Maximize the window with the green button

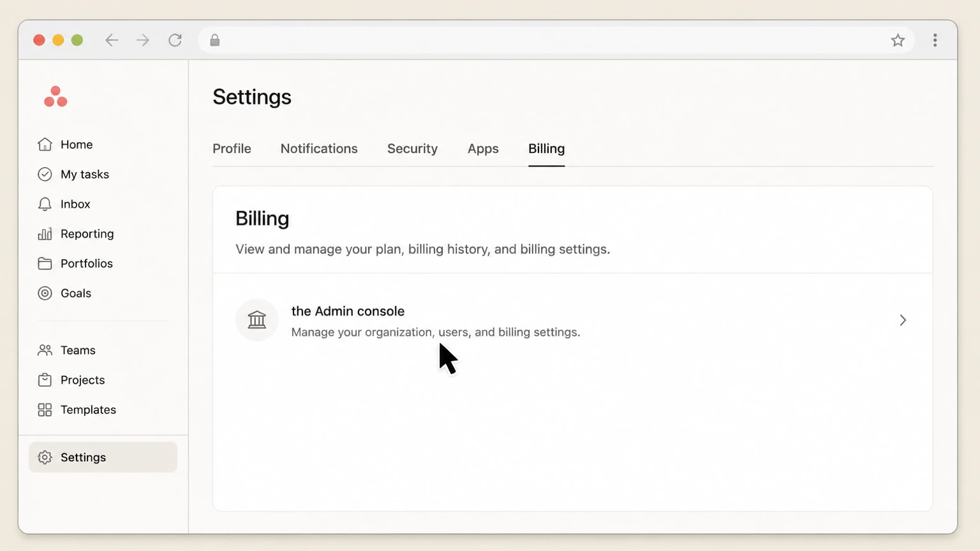pos(77,40)
